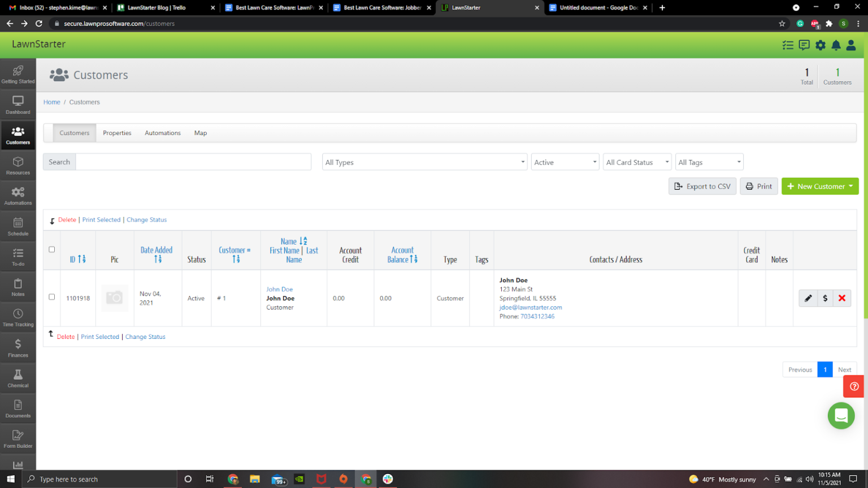Image resolution: width=868 pixels, height=488 pixels.
Task: Open the Form Builder section
Action: pos(18,439)
